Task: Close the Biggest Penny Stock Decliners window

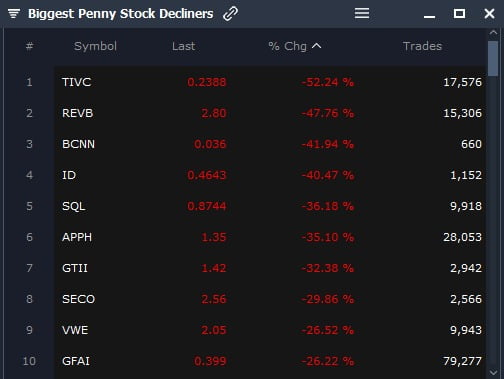Action: [489, 14]
